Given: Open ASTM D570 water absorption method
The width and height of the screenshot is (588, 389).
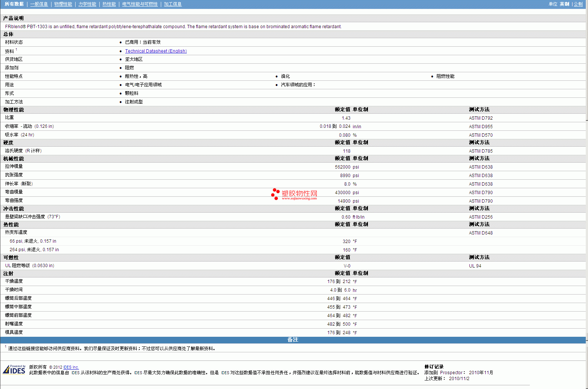Looking at the screenshot, I should point(481,135).
